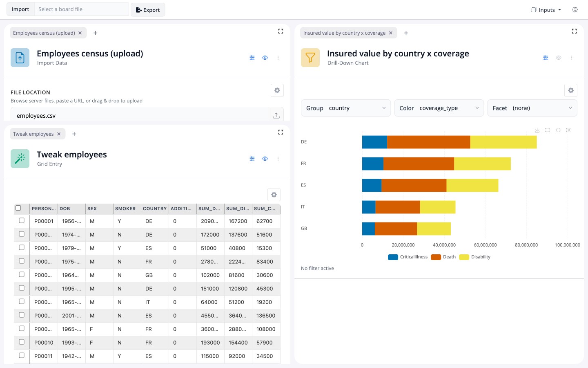
Task: Select the Employees census (upload) tab
Action: pos(44,33)
